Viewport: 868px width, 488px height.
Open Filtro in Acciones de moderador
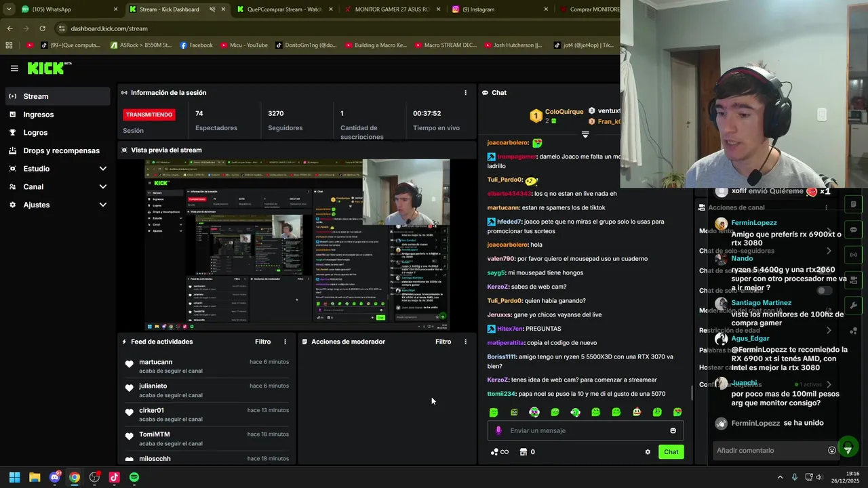tap(443, 342)
